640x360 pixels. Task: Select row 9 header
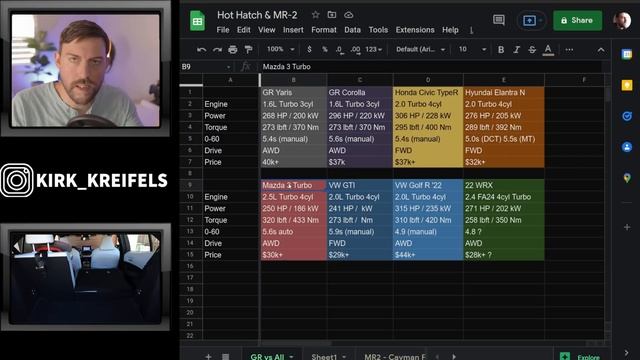tap(190, 185)
